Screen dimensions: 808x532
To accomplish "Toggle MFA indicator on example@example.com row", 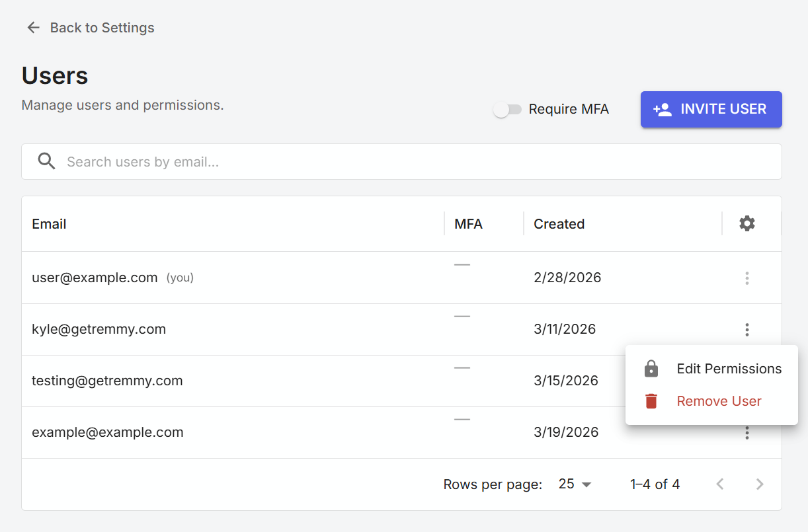I will [x=462, y=419].
